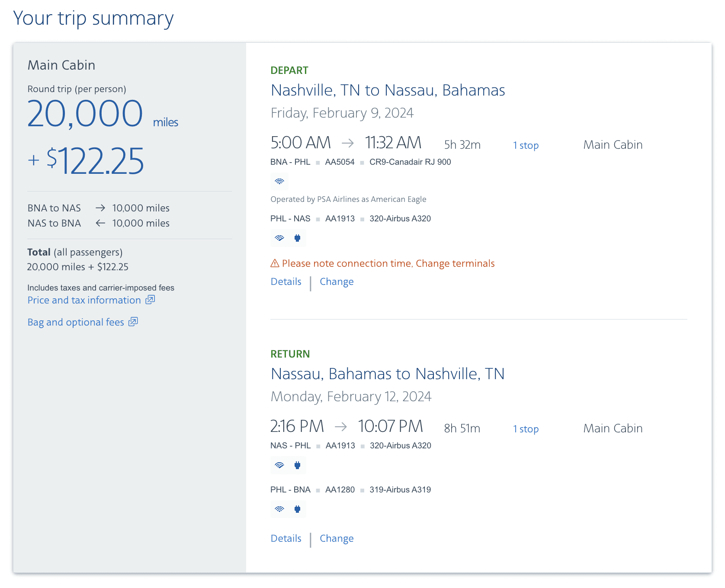Open Details for the return flight
The height and width of the screenshot is (588, 725).
click(x=286, y=538)
